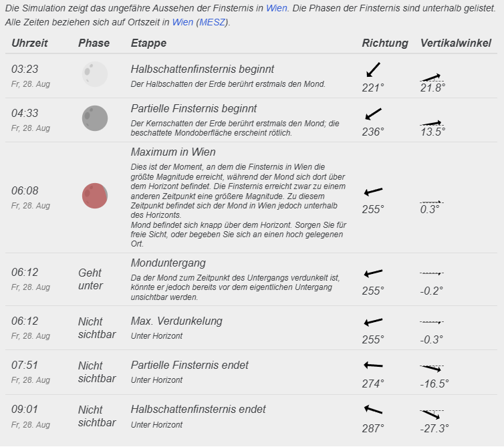Viewport: 504px width, 447px height.
Task: Click the Richtung column header
Action: (x=385, y=43)
